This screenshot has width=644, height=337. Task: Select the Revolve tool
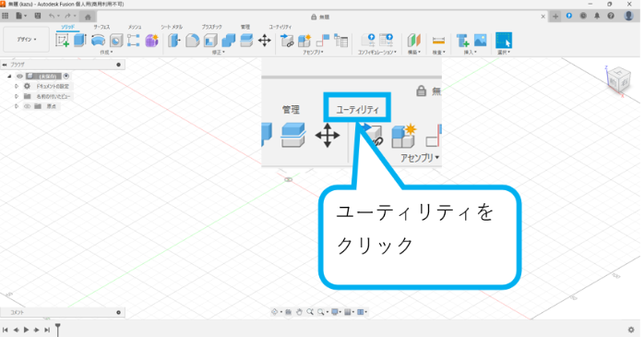pos(98,41)
